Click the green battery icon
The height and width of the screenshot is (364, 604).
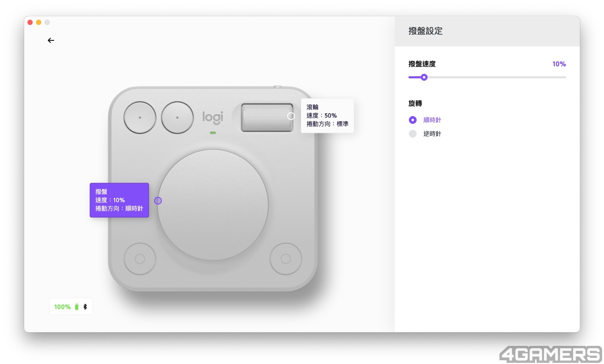[x=77, y=307]
